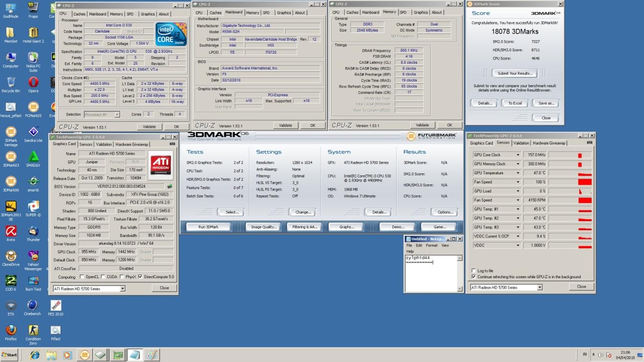Open the Avira antivirus shortcut
Image resolution: width=644 pixels, height=362 pixels.
[x=10, y=234]
